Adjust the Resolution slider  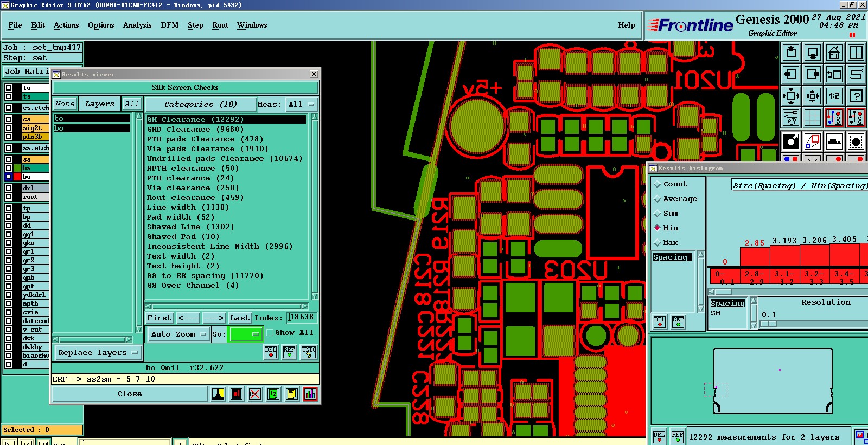tap(768, 324)
